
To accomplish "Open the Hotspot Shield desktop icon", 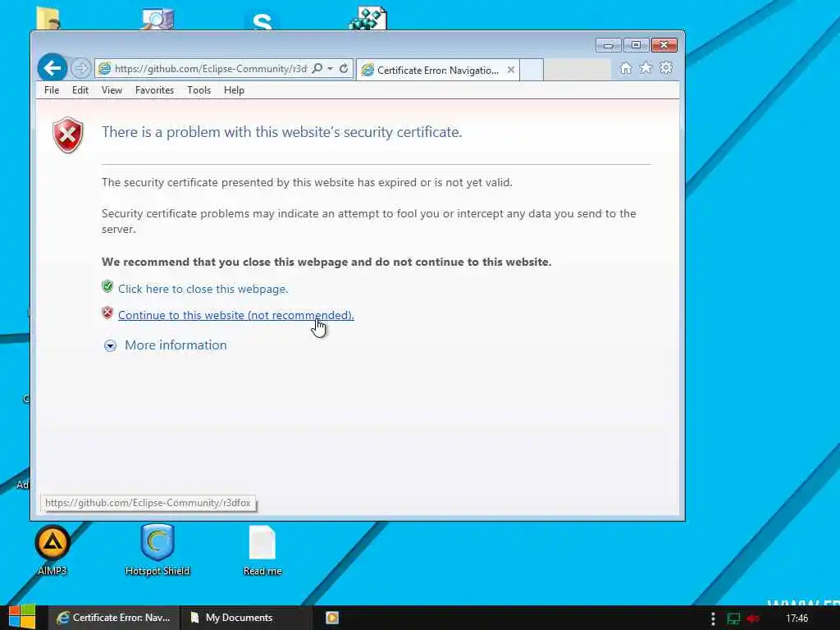I will (157, 550).
